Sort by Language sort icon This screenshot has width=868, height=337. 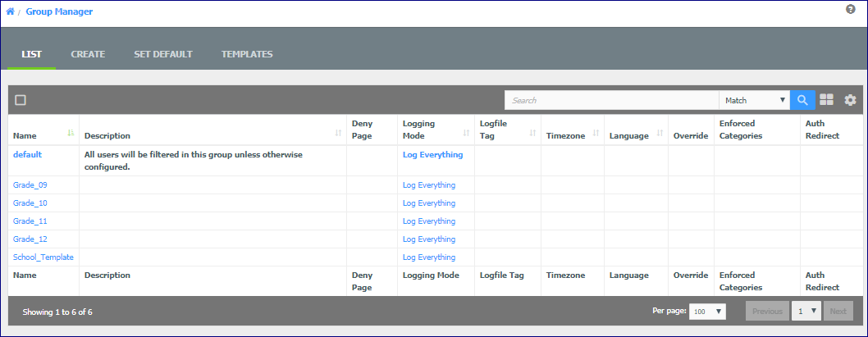[660, 133]
